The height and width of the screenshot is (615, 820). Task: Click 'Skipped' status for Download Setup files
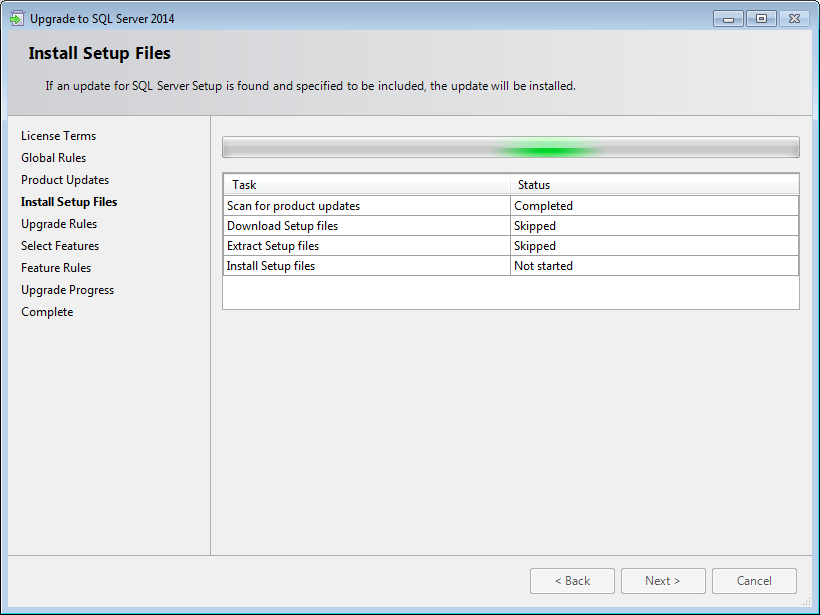click(654, 226)
